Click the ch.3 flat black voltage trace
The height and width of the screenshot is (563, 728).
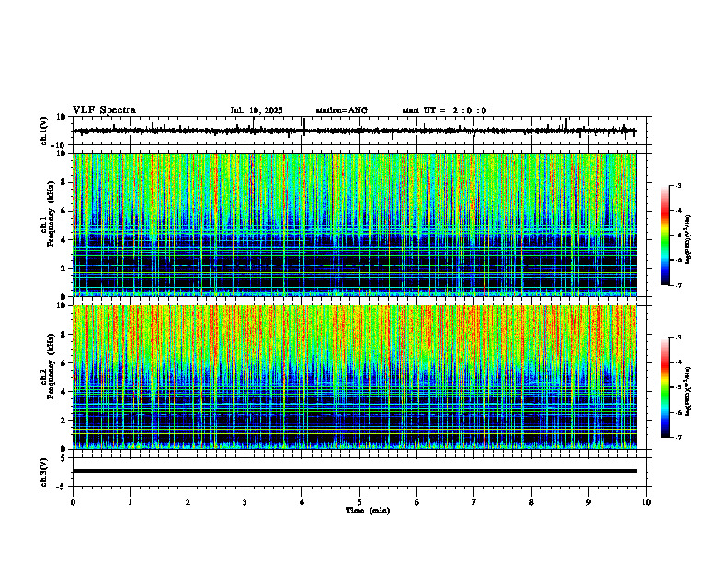[x=354, y=471]
